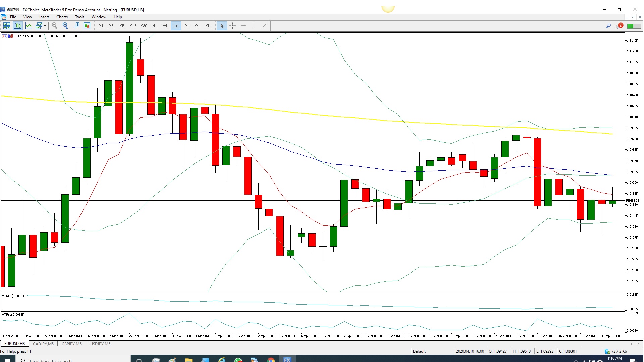This screenshot has height=362, width=644.
Task: Switch to the USDJPY,M5 chart tab
Action: pos(100,344)
